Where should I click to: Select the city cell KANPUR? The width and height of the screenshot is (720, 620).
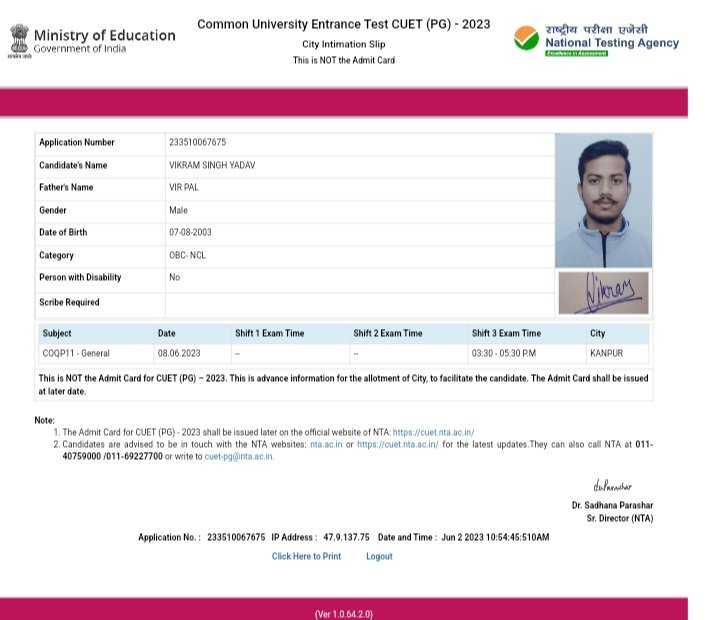[607, 353]
